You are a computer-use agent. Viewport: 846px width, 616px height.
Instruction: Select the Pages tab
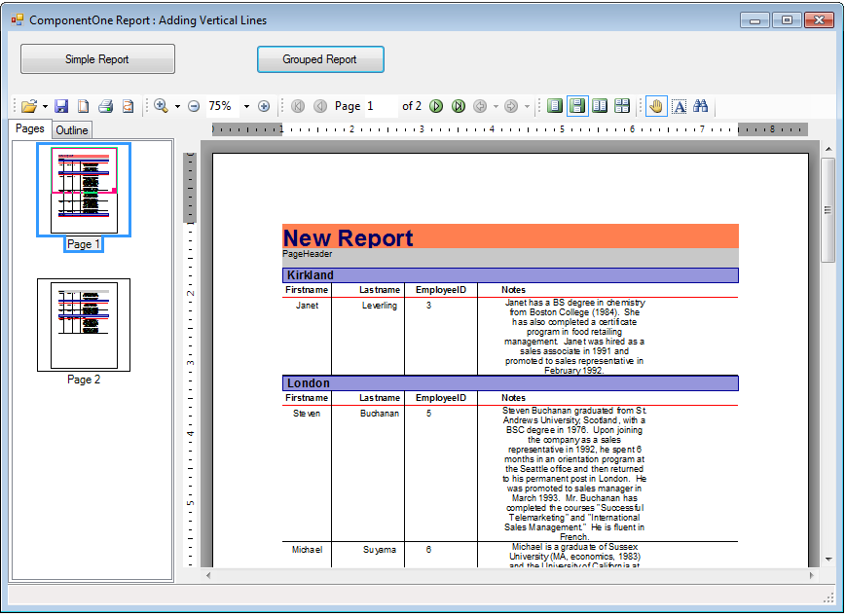tap(29, 128)
